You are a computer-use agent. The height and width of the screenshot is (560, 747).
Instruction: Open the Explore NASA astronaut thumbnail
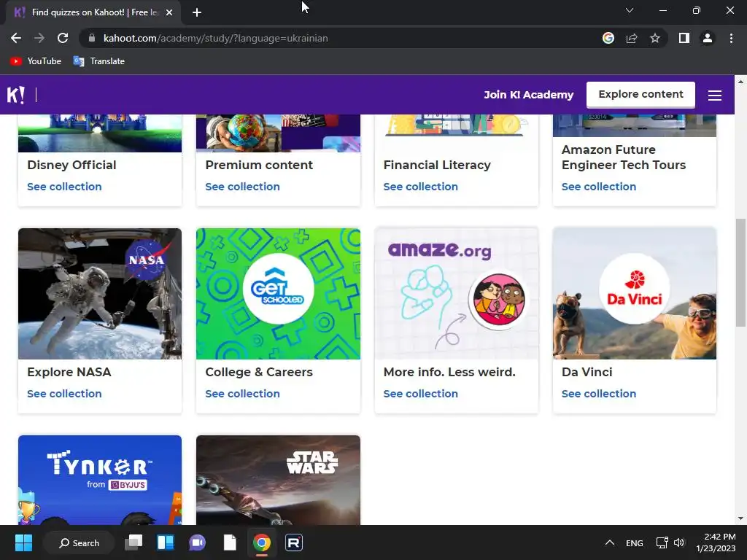point(99,293)
